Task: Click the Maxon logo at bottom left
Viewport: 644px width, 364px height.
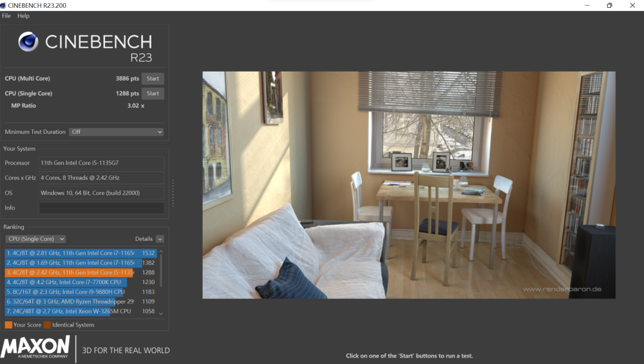Action: 35,347
